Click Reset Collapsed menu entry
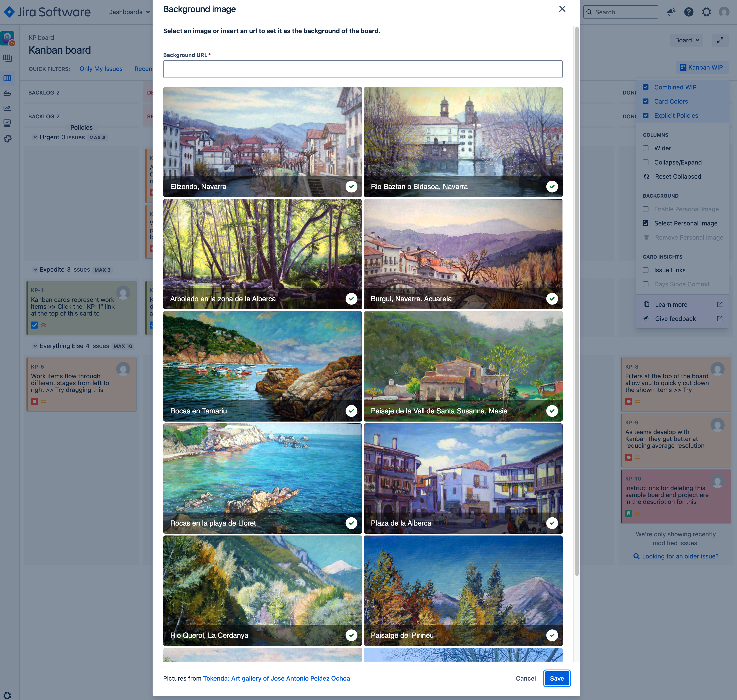Viewport: 737px width, 700px height. 682,176
